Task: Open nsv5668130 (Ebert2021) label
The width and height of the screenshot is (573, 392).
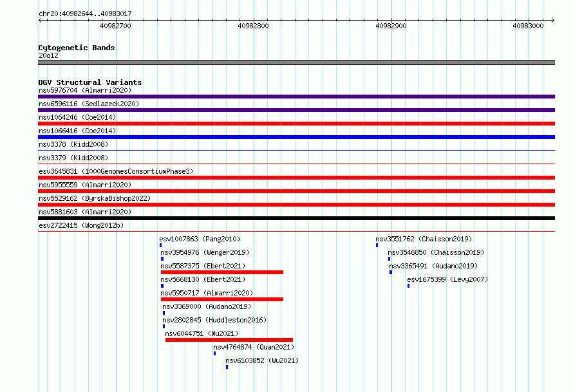Action: [x=203, y=279]
